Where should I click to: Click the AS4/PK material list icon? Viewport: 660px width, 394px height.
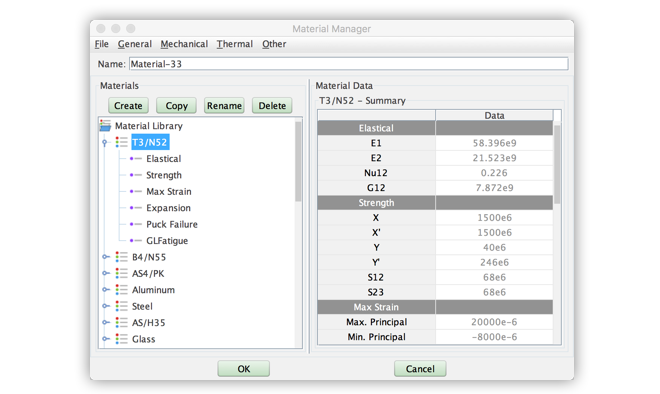click(x=122, y=273)
